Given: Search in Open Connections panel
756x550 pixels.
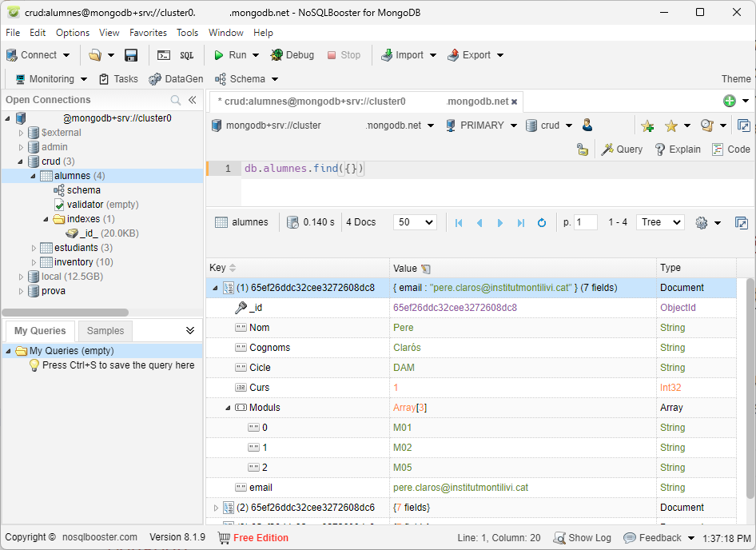Looking at the screenshot, I should (176, 100).
